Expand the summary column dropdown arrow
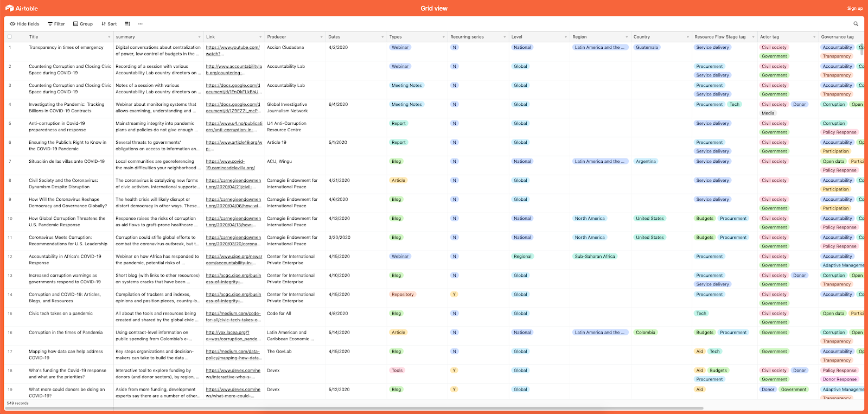This screenshot has width=868, height=414. 200,37
